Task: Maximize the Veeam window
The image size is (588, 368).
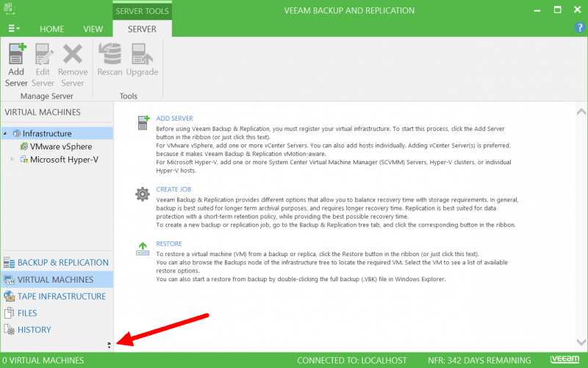Action: [x=558, y=10]
